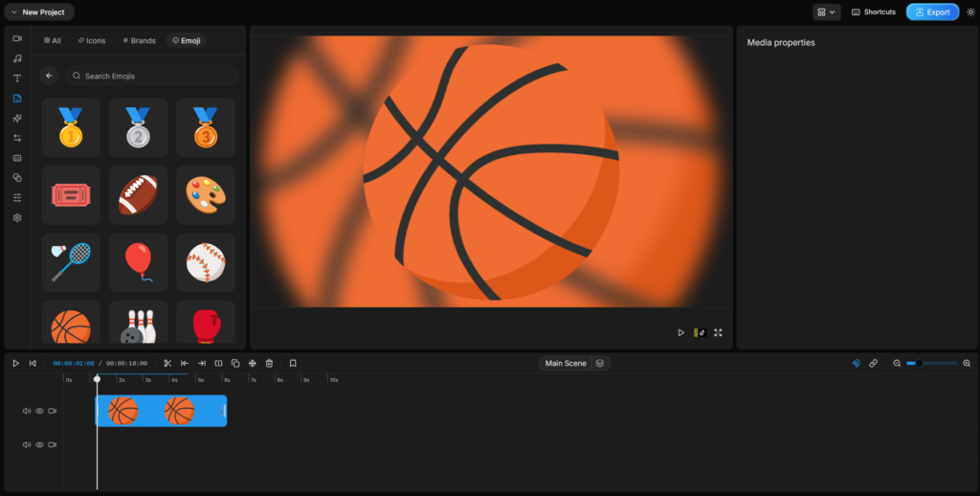
Task: Duplicate the clip with the copy icon
Action: pyautogui.click(x=235, y=363)
